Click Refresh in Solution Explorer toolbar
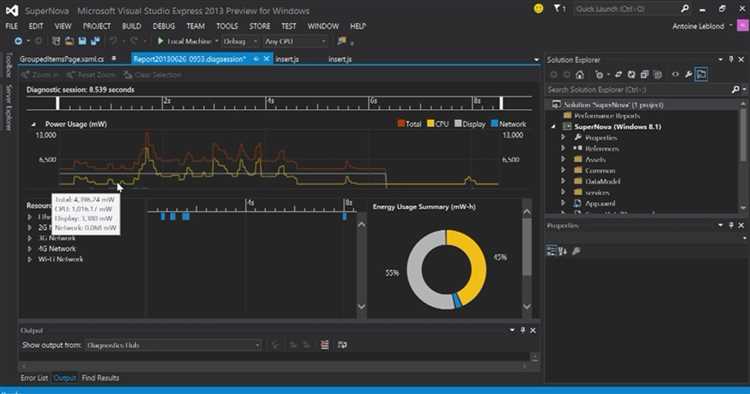 coord(631,75)
